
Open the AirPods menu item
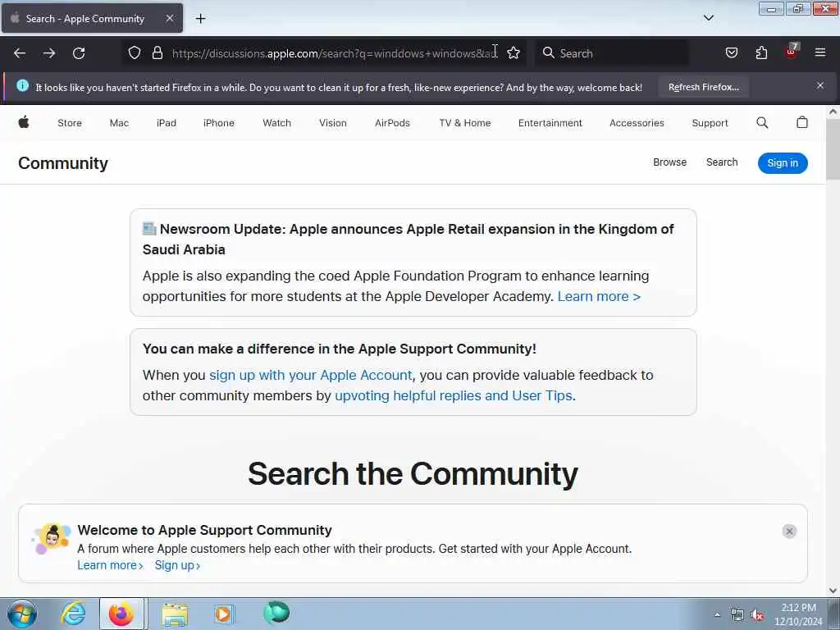coord(392,123)
